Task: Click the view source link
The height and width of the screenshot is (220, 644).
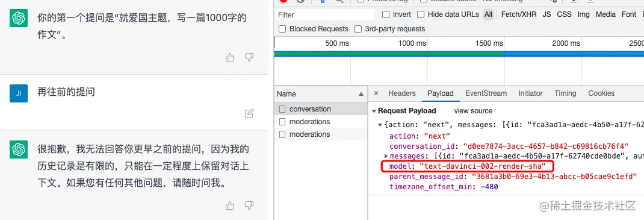Action: [473, 111]
